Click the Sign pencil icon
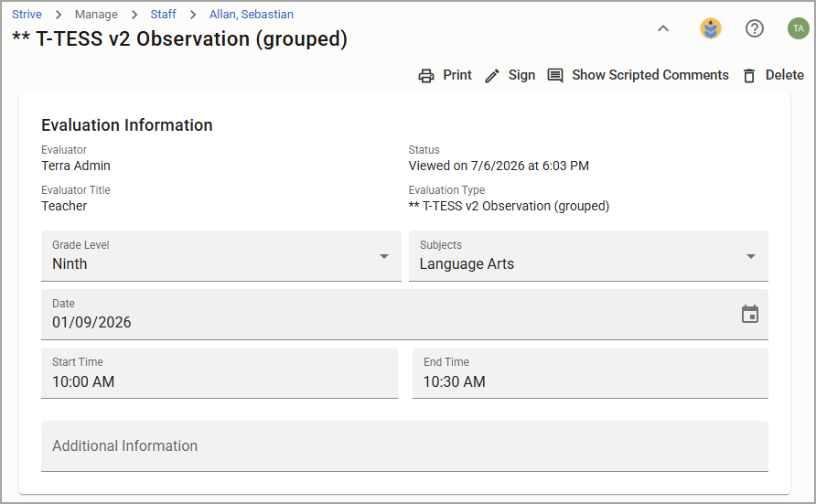The image size is (816, 504). [492, 76]
